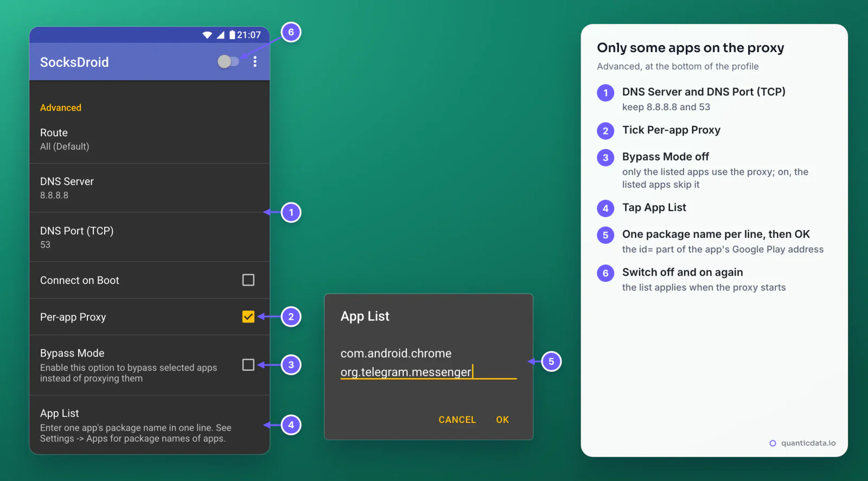Click the 'SocksDroid' app title
The width and height of the screenshot is (868, 481).
coord(74,62)
